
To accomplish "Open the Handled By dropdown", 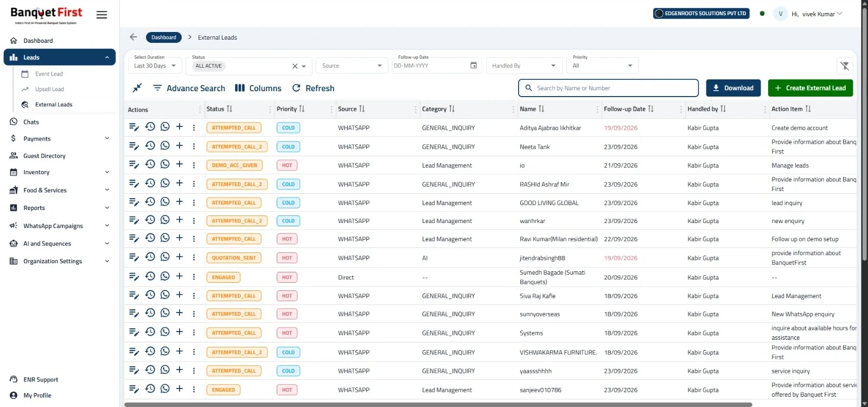I will pos(524,66).
